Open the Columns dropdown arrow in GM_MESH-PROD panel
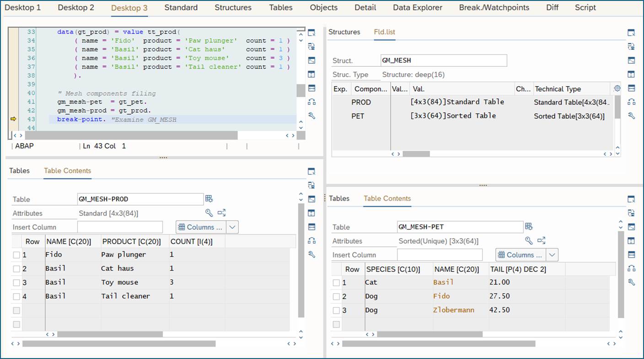The image size is (644, 359). 232,227
